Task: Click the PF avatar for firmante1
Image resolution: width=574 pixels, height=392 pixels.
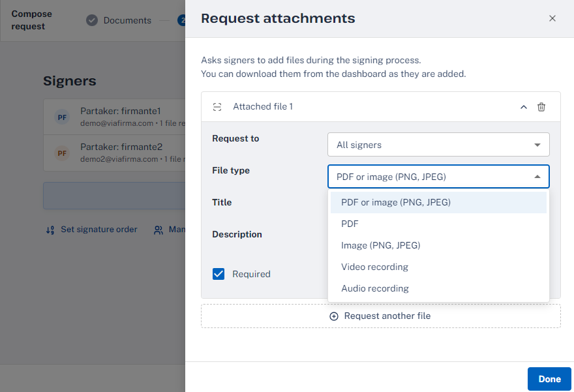Action: point(62,117)
